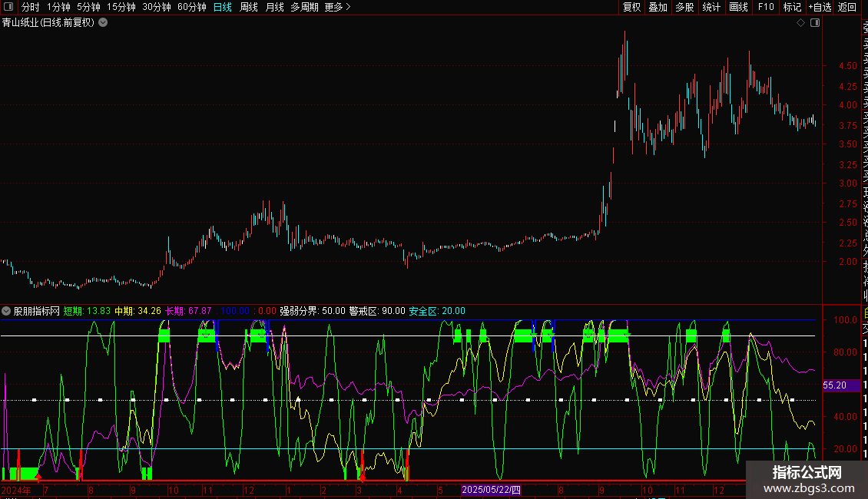This screenshot has width=868, height=499.
Task: Click the 复权 adjustment button
Action: coord(631,7)
